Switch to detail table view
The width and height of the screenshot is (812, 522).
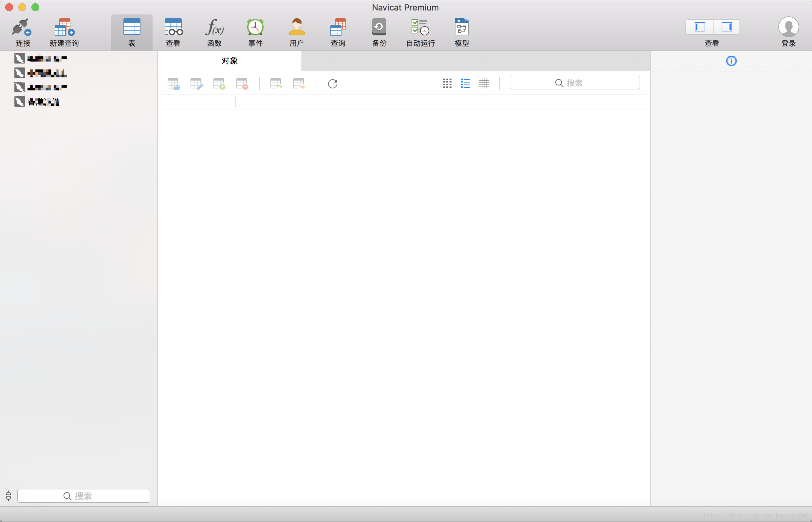pyautogui.click(x=484, y=84)
